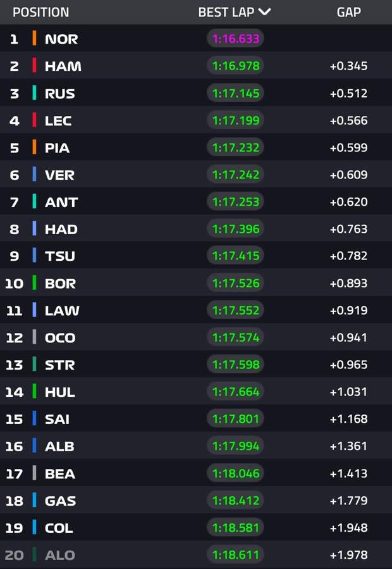
Task: Select the GAP column header
Action: [x=348, y=12]
